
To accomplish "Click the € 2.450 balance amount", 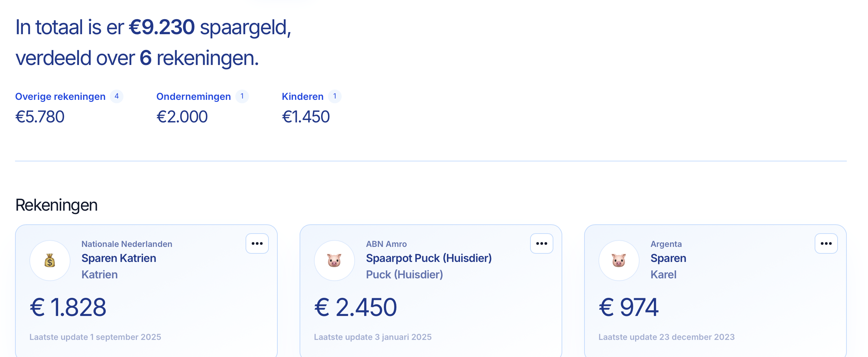I will click(356, 307).
